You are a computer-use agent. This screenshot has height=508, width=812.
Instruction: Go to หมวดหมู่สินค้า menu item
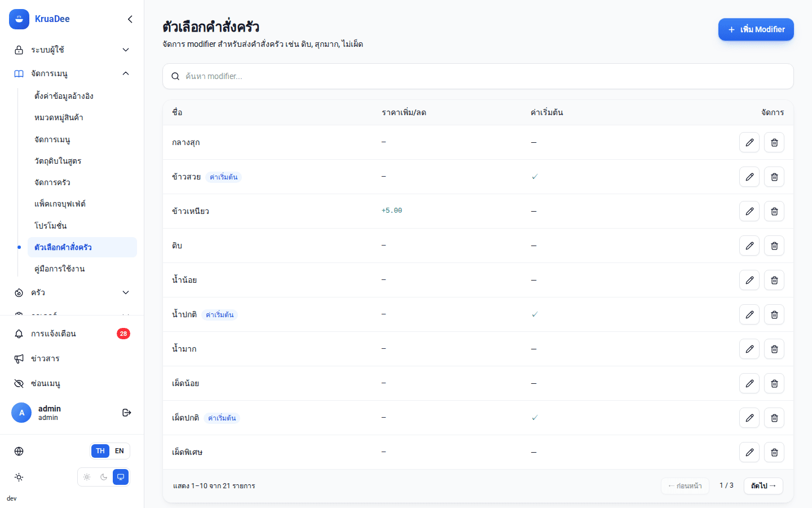82,117
